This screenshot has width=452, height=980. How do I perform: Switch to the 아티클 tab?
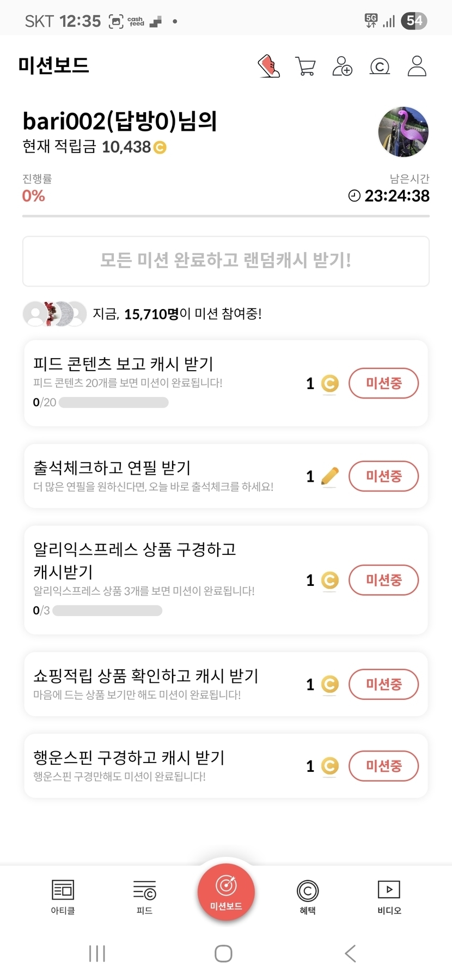coord(63,897)
